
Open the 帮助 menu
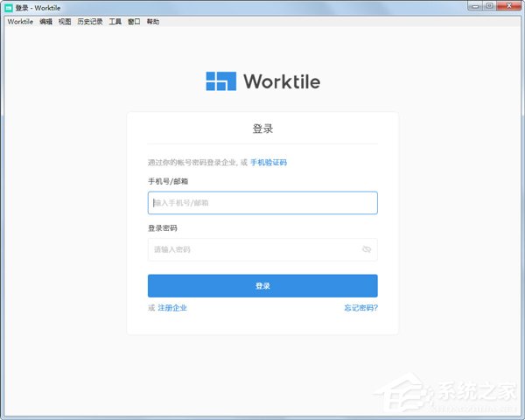[x=152, y=21]
